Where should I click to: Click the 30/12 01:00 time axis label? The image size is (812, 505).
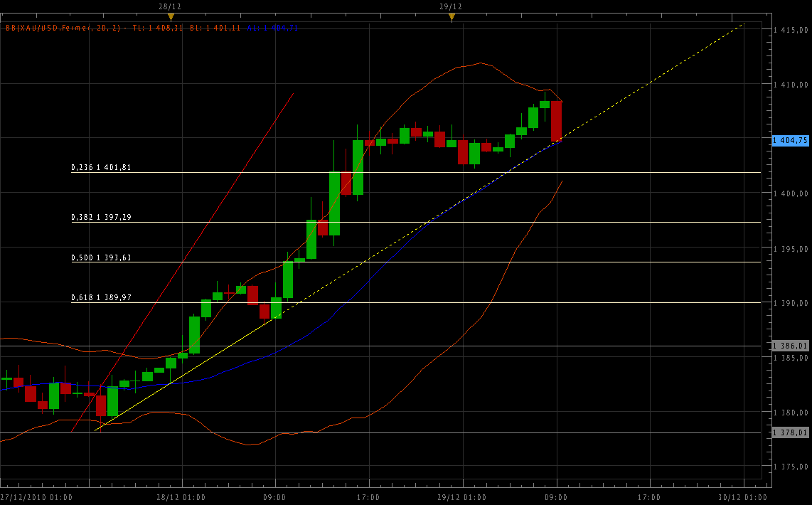743,497
